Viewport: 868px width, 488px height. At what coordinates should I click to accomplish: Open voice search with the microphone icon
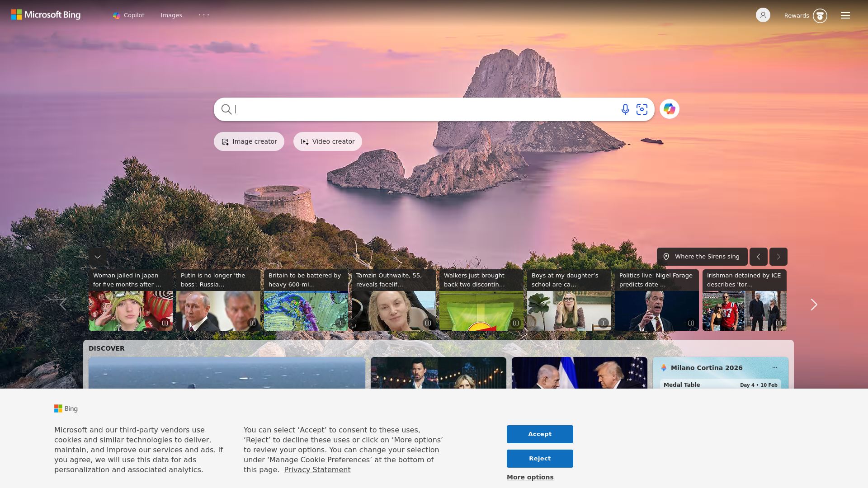625,109
